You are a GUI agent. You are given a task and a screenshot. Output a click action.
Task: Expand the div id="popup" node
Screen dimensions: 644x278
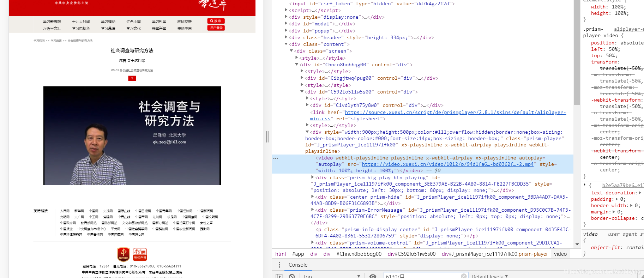(286, 31)
